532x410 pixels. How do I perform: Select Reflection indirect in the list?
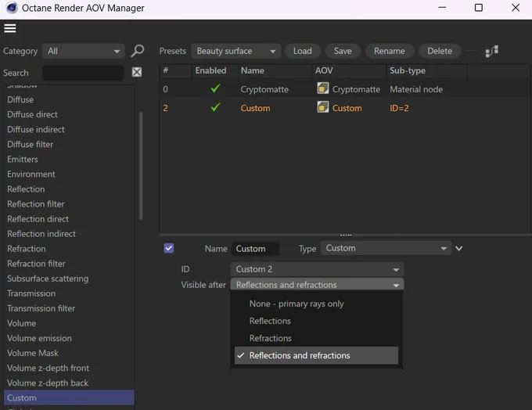[69, 234]
